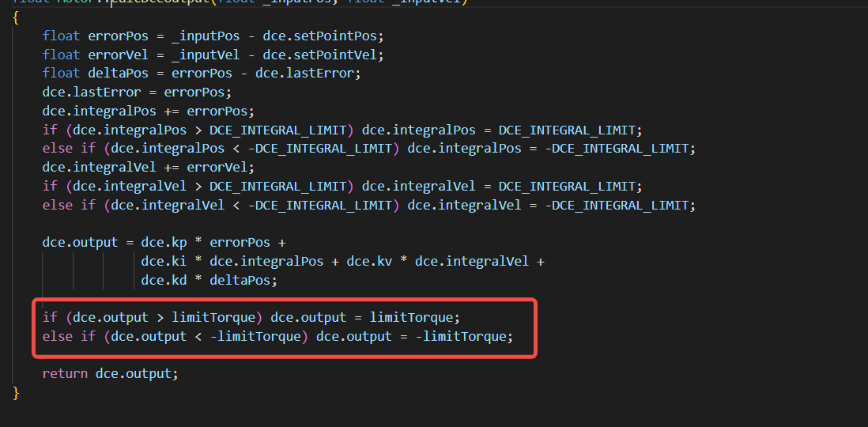
Task: Click the line declaring float errorVel
Action: tap(213, 55)
